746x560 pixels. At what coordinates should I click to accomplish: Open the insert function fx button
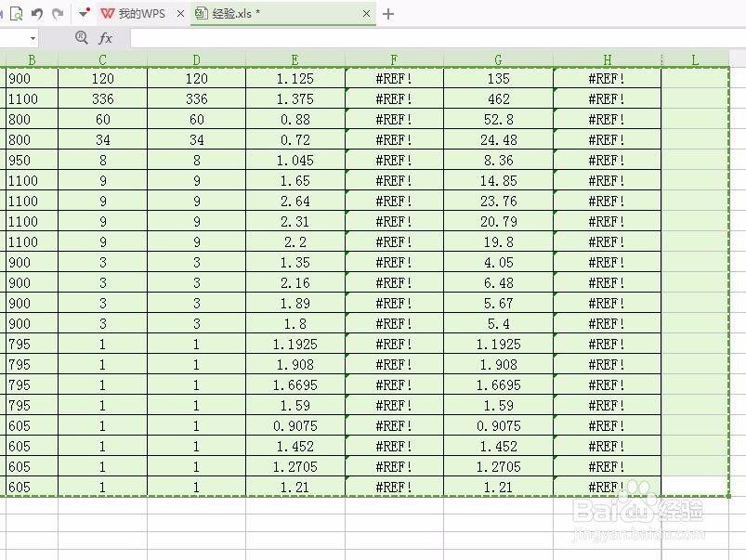pos(105,38)
